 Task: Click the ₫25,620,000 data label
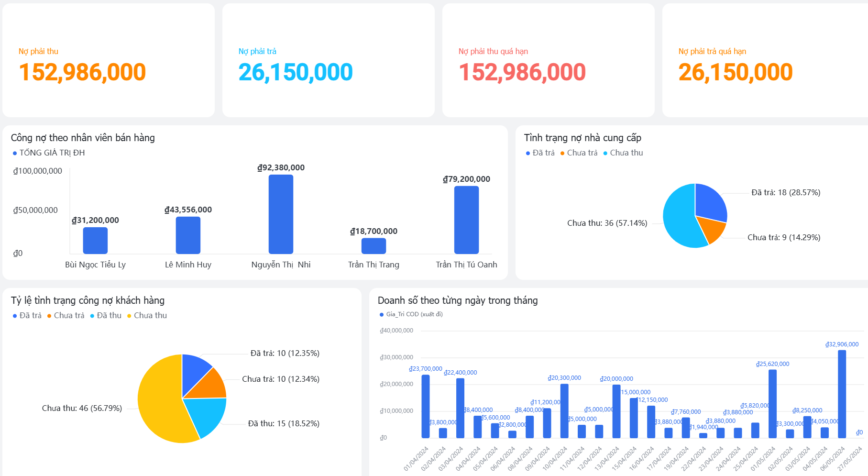[x=772, y=364]
